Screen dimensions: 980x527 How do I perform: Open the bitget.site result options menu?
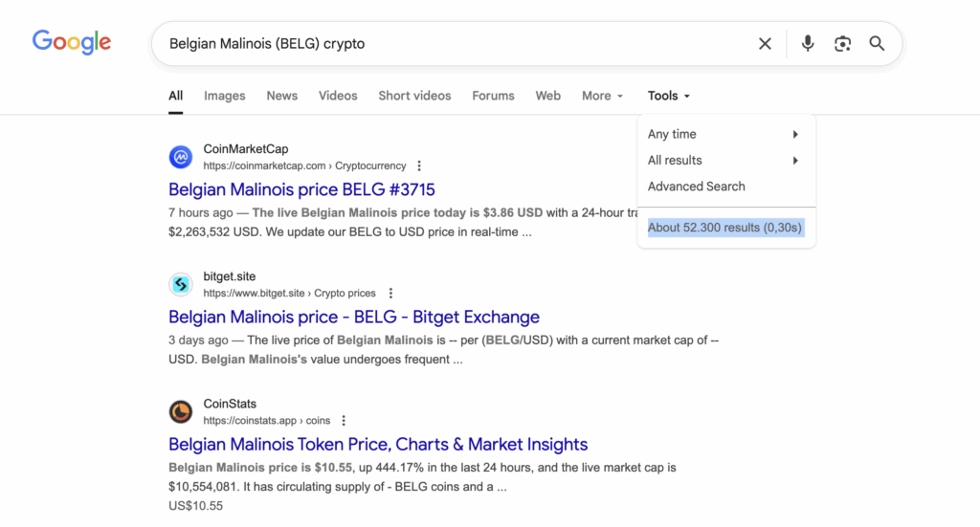(x=390, y=293)
